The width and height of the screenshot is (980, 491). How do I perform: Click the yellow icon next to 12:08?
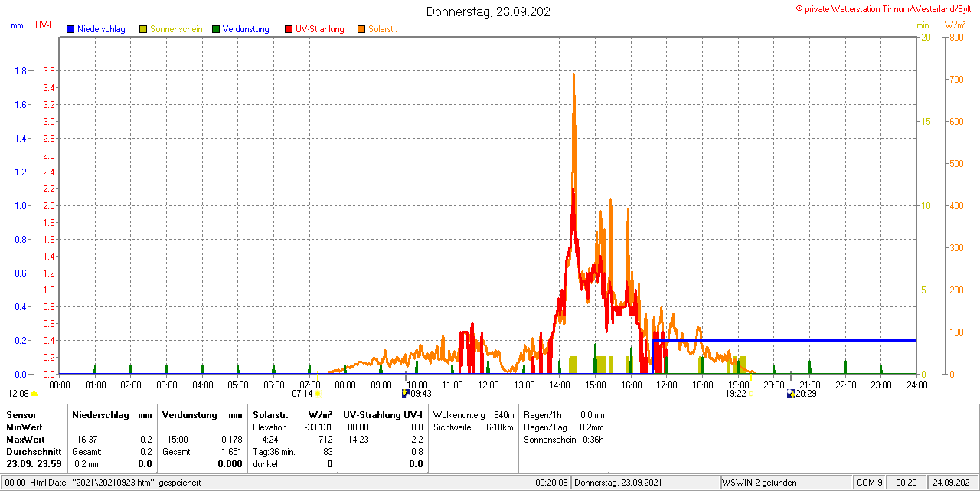point(34,394)
